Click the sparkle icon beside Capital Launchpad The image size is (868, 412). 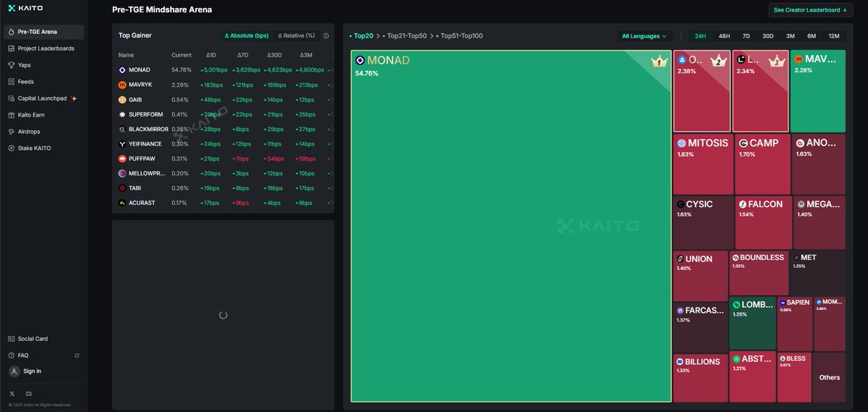[74, 98]
